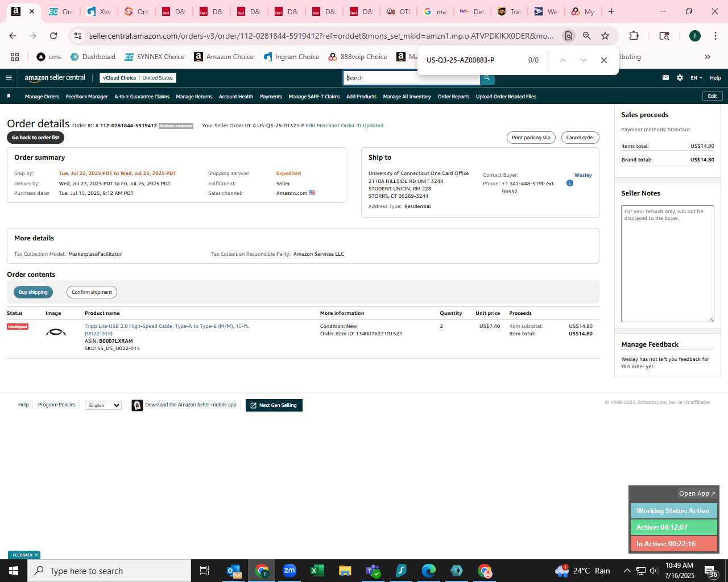Open Manage Returns menu item
This screenshot has height=582, width=728.
point(194,97)
